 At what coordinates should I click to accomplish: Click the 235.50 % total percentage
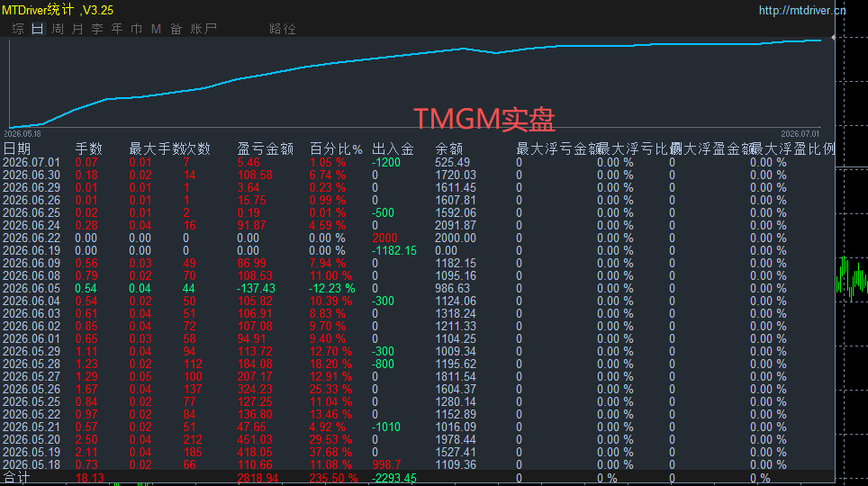coord(334,478)
